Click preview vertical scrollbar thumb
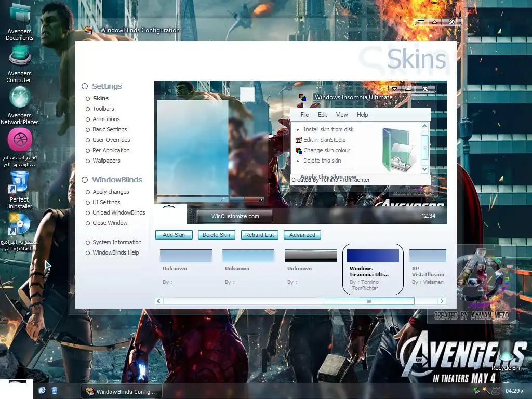This screenshot has width=532, height=399. click(424, 148)
